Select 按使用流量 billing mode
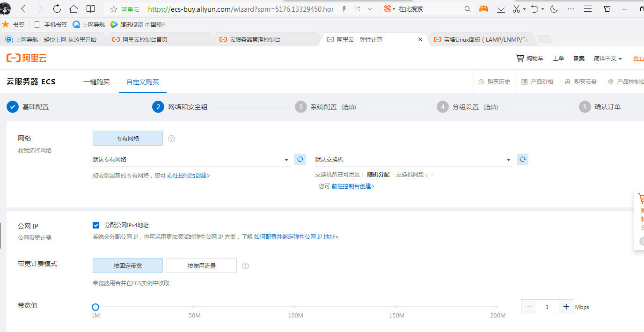 tap(202, 266)
